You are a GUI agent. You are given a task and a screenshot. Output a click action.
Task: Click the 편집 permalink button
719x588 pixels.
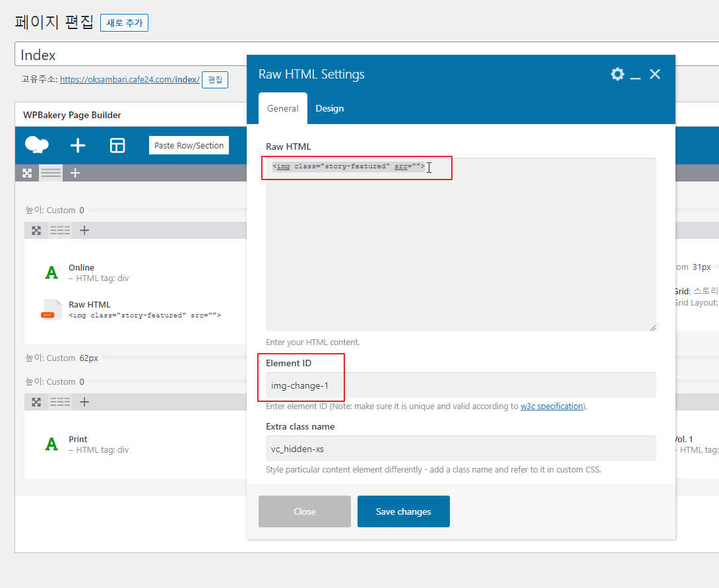click(x=215, y=79)
